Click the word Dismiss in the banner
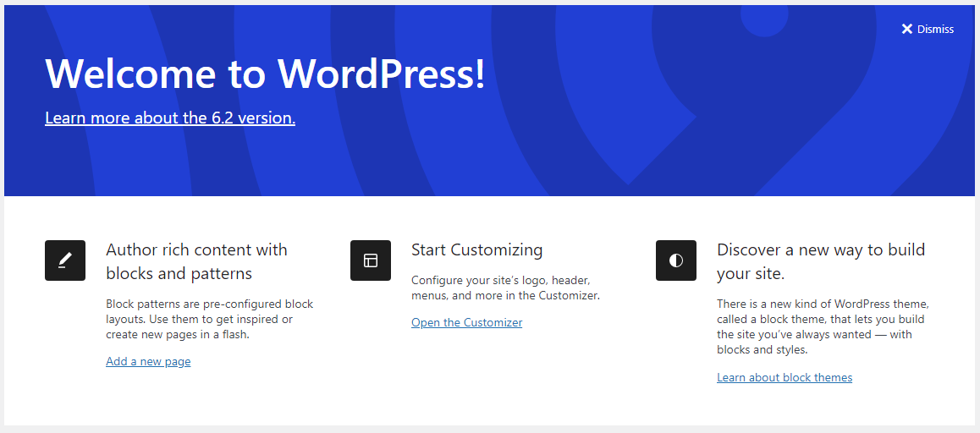 (x=935, y=30)
